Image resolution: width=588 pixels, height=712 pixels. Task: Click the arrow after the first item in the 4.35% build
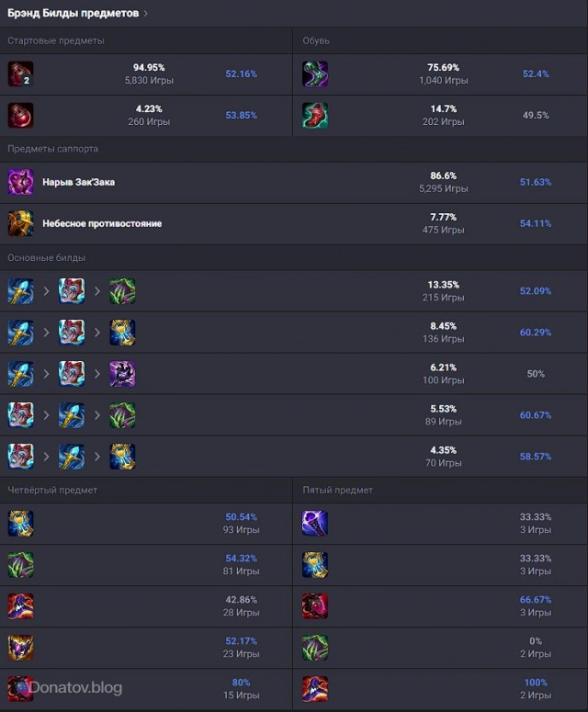46,457
